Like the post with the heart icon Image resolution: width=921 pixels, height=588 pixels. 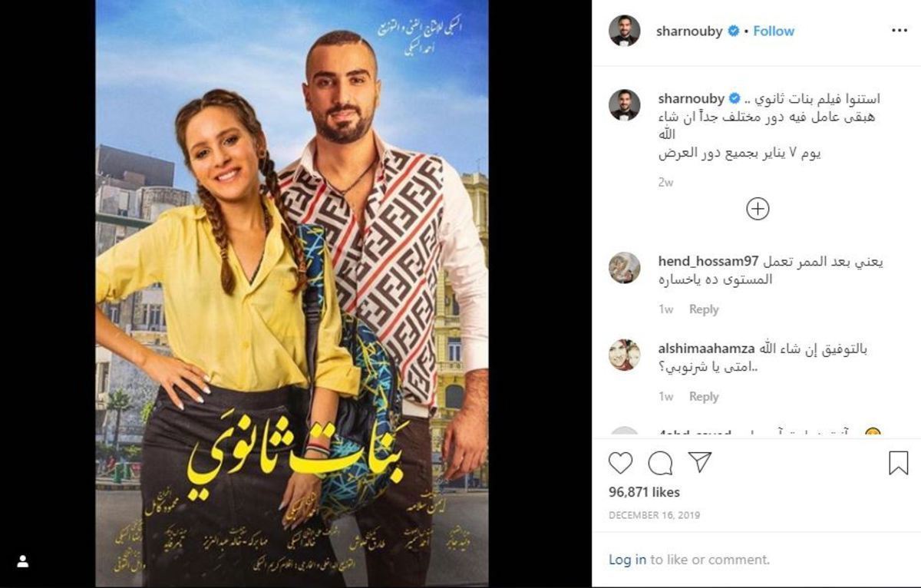621,463
